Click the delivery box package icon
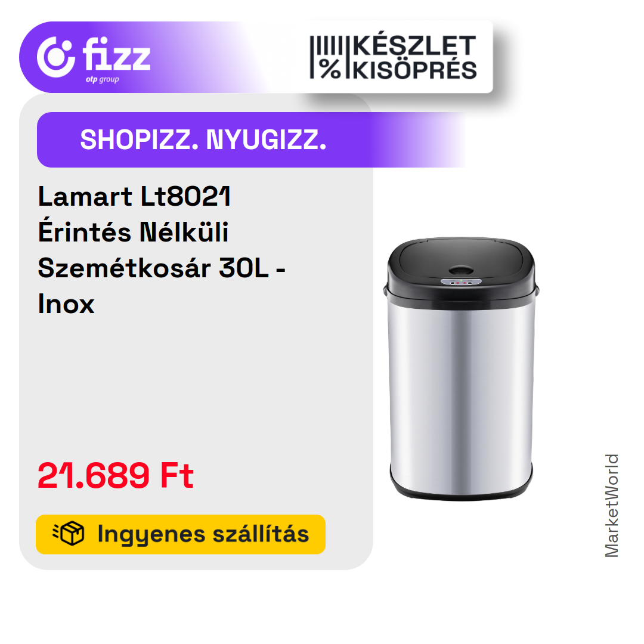 pyautogui.click(x=69, y=534)
